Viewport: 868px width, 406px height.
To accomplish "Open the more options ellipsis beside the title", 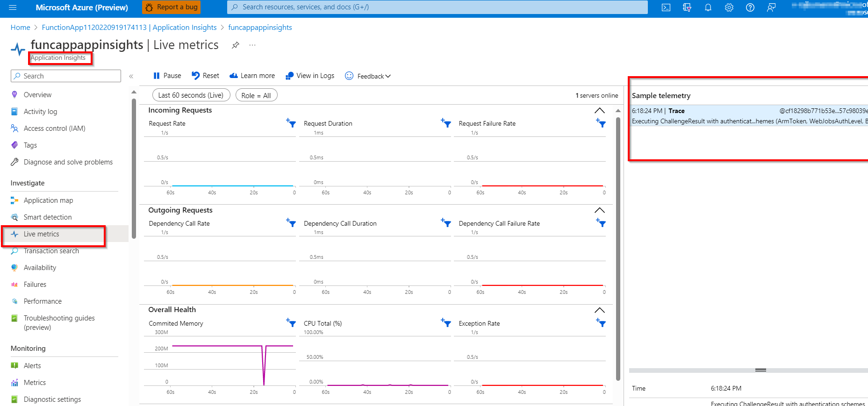I will [252, 45].
